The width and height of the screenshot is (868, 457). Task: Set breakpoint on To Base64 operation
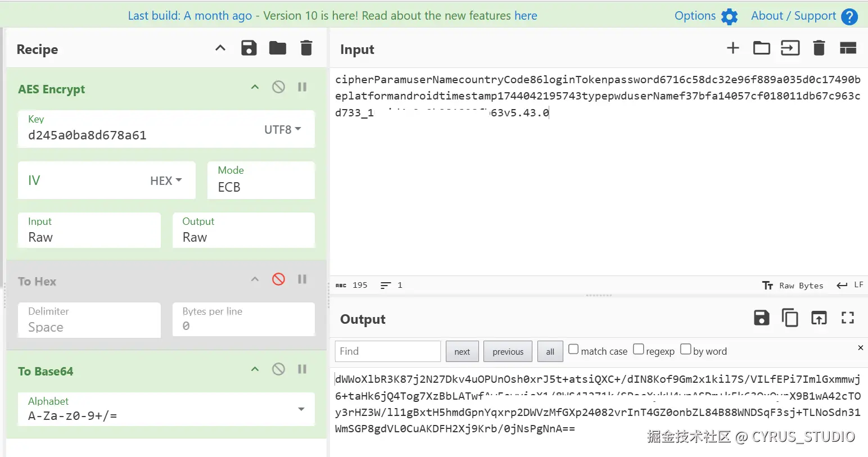pyautogui.click(x=302, y=369)
